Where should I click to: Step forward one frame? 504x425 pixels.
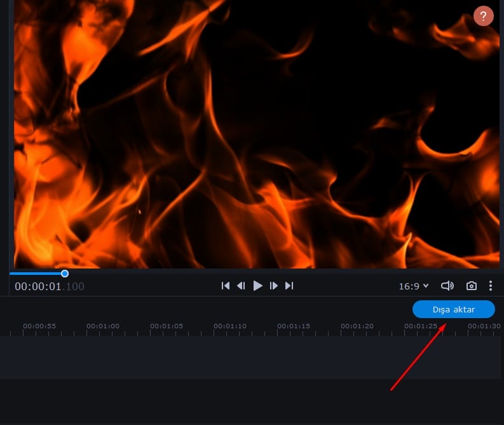[273, 286]
